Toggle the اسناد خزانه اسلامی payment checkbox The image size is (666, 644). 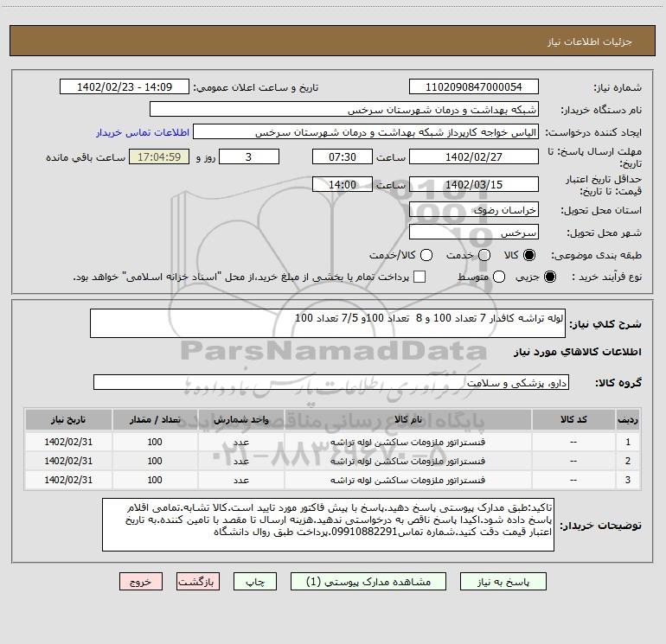coord(419,277)
